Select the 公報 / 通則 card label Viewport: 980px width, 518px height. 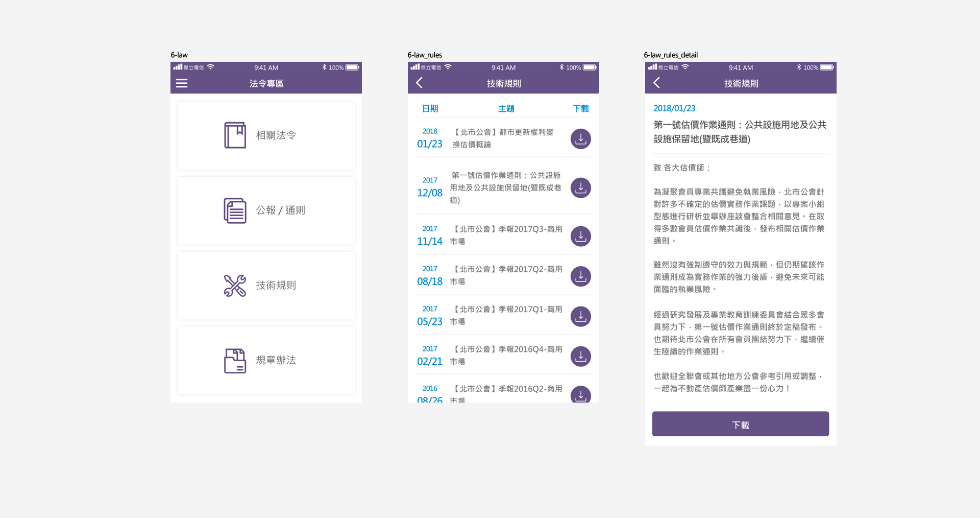click(280, 210)
